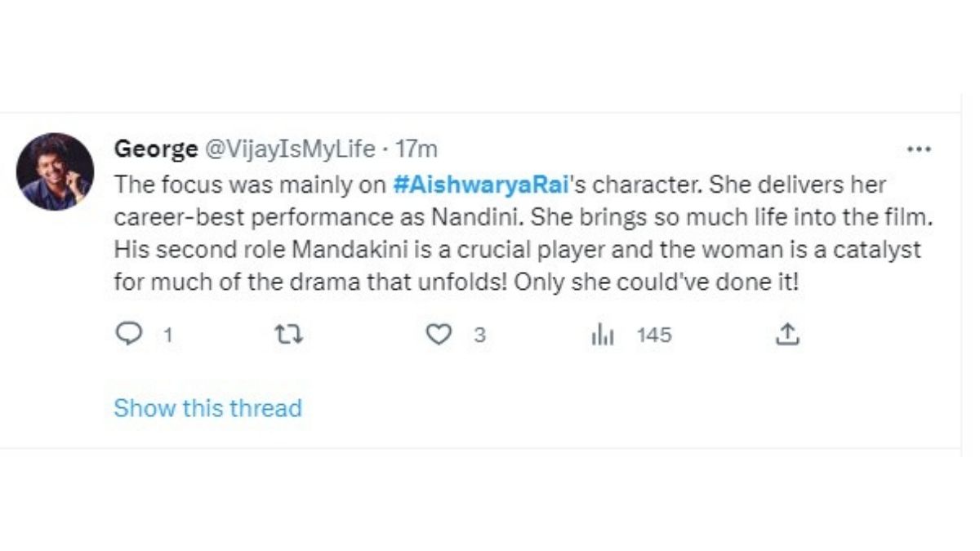Viewport: 980px width, 551px height.
Task: Click George's profile avatar picture
Action: coord(55,172)
